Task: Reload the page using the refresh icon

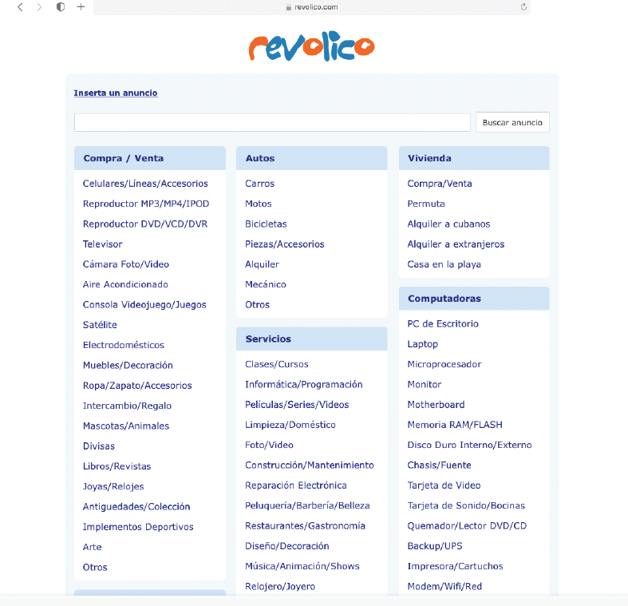Action: pos(523,7)
